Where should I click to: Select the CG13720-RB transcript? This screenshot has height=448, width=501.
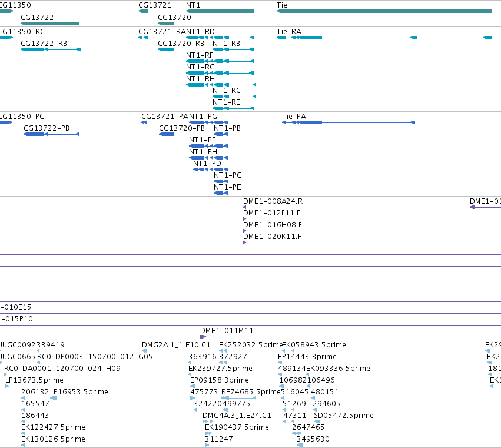pos(166,49)
